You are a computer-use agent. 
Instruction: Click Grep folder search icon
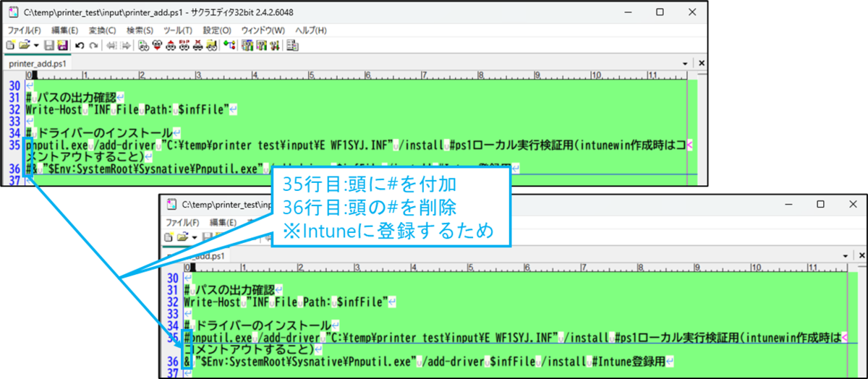coord(211,46)
